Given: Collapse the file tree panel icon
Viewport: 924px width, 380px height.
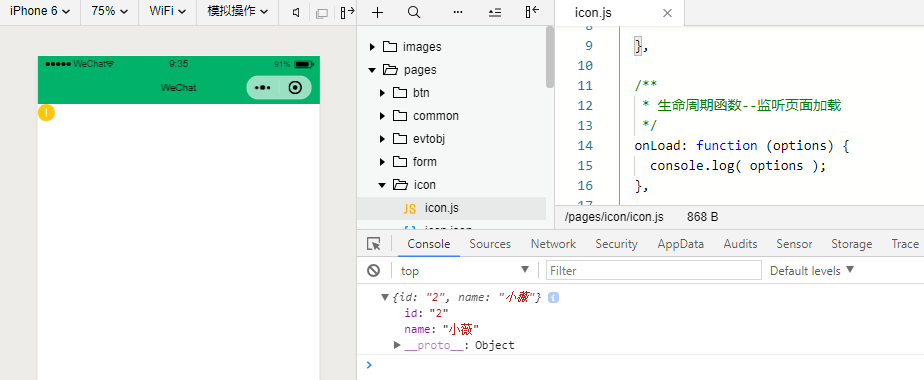Looking at the screenshot, I should (x=532, y=12).
